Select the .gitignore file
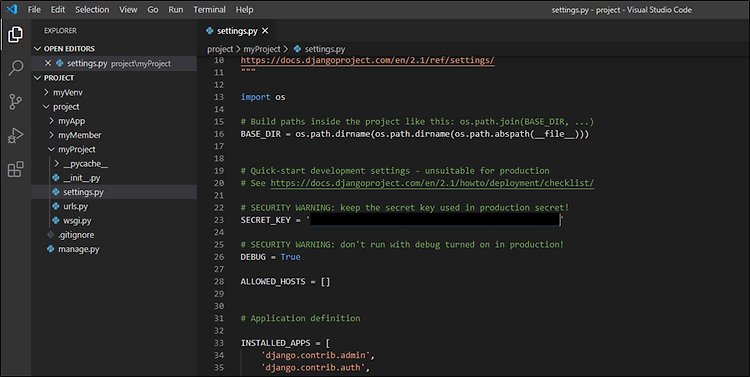 click(x=76, y=235)
